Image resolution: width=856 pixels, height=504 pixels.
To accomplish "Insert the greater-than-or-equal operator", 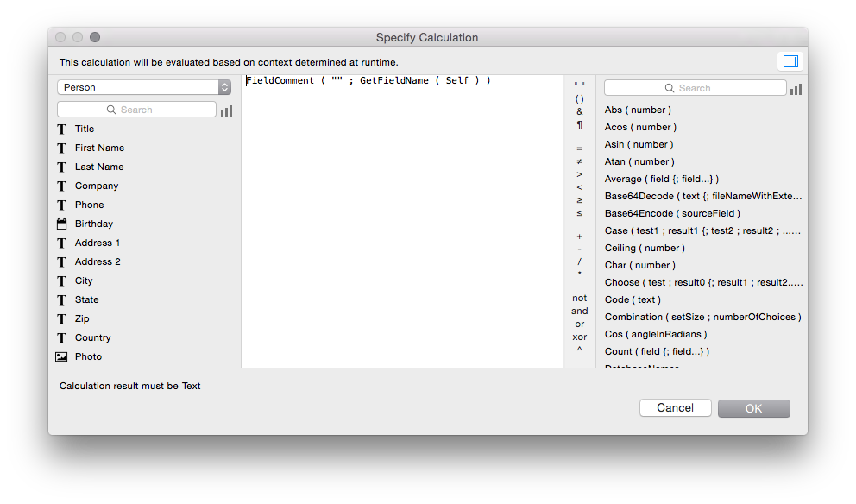I will point(579,200).
